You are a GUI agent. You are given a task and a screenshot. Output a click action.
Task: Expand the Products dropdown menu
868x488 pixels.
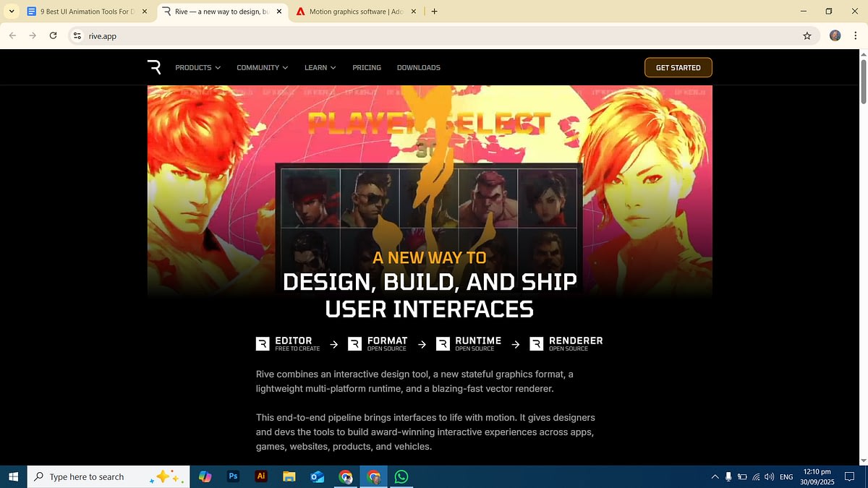click(x=197, y=67)
